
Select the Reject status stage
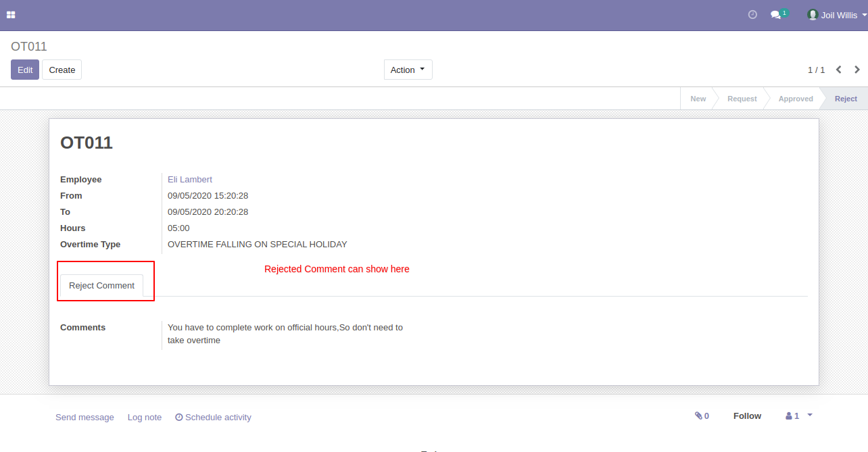point(846,99)
